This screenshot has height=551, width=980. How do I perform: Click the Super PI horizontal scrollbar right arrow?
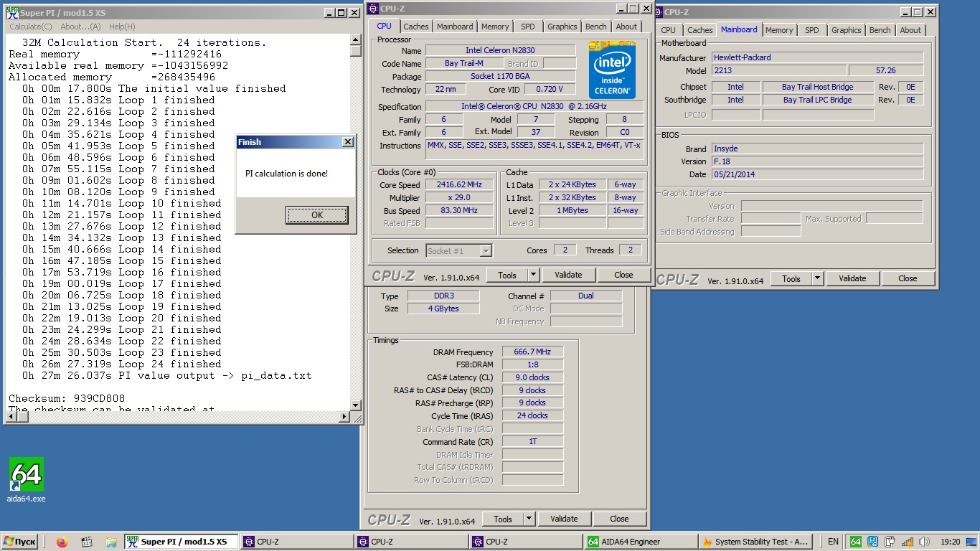[344, 417]
